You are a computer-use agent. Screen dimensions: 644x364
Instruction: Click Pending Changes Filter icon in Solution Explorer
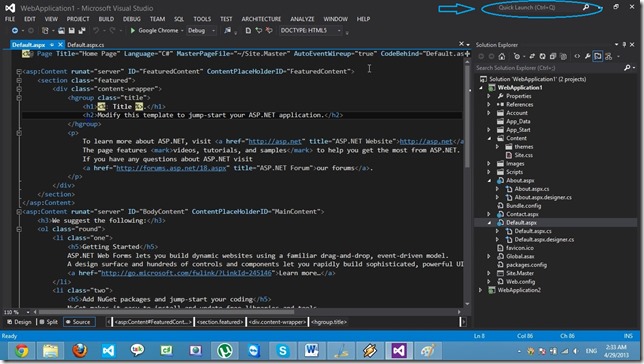point(517,56)
